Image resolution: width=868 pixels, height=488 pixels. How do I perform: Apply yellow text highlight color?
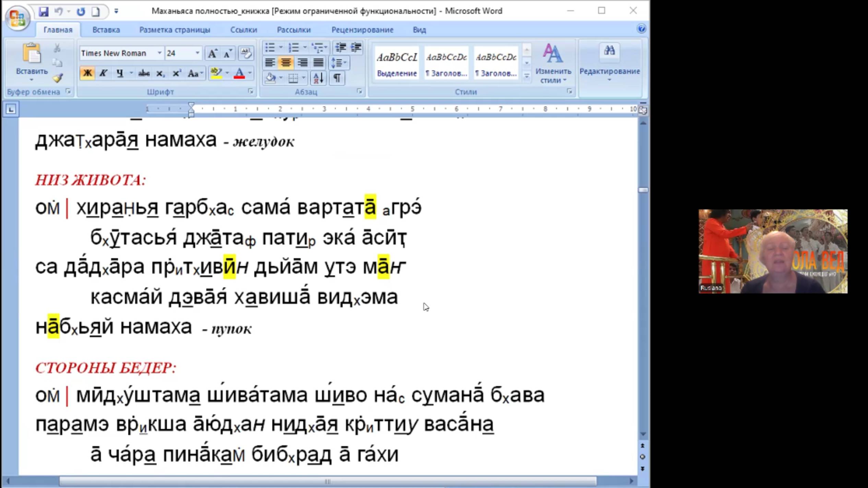[x=216, y=73]
